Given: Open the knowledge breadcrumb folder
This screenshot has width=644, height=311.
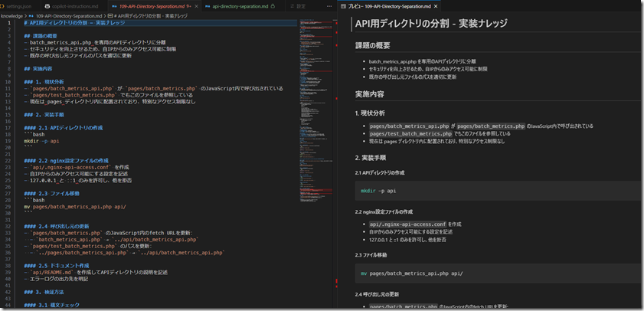Looking at the screenshot, I should pos(11,16).
